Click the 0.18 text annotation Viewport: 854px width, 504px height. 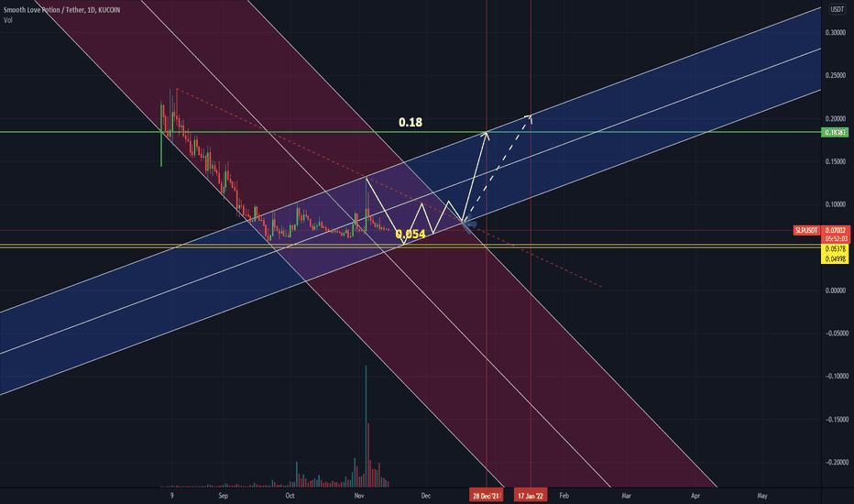pos(411,123)
